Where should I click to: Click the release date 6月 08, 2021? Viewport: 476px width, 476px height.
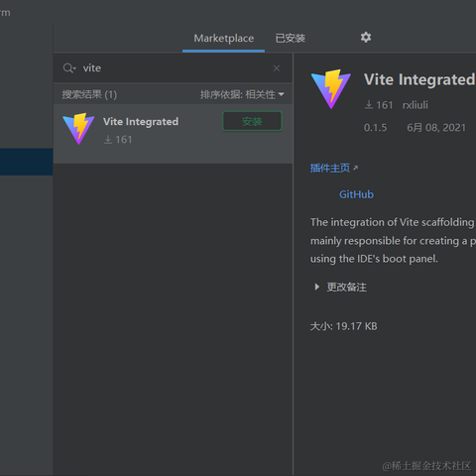(436, 128)
